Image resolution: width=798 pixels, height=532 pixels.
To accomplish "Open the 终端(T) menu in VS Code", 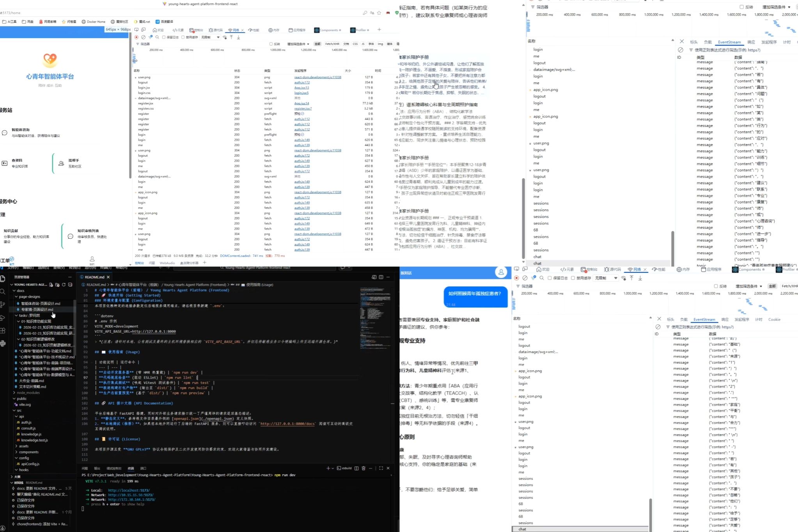I will 106,268.
